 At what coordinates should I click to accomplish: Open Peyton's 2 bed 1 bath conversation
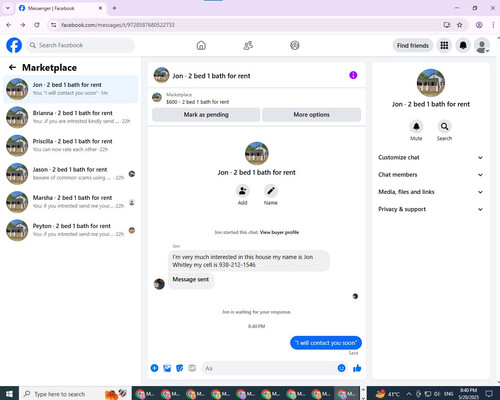pos(70,230)
